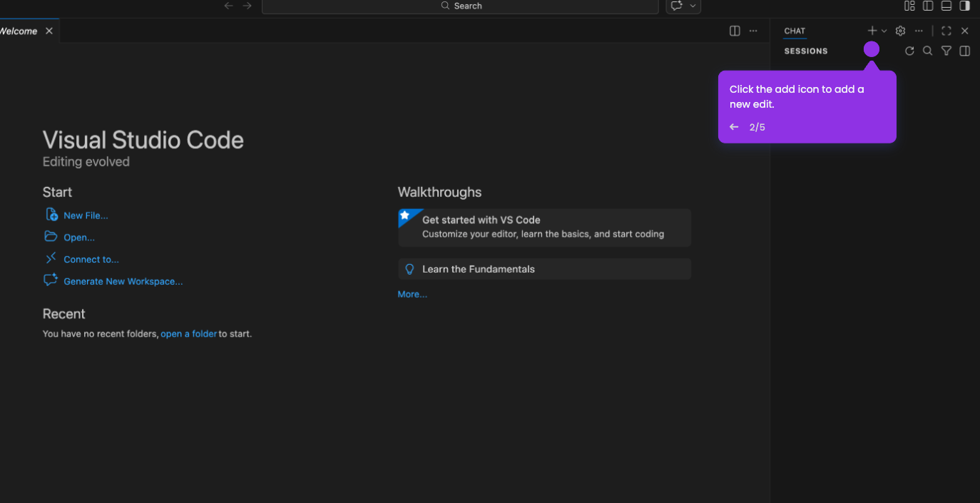
Task: Open Get started with VS Code walkthrough
Action: tap(544, 228)
